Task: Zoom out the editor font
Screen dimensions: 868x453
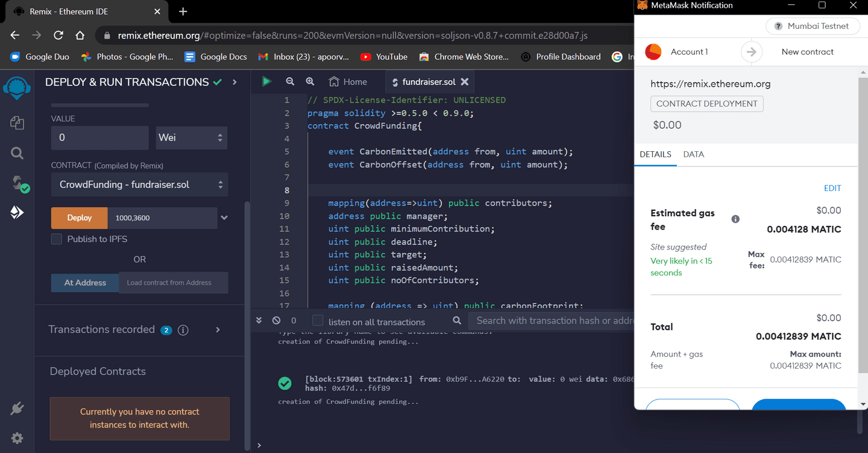Action: tap(290, 82)
